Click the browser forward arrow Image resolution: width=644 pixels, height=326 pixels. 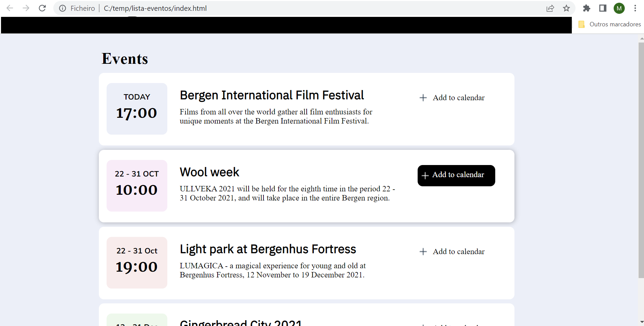click(26, 8)
